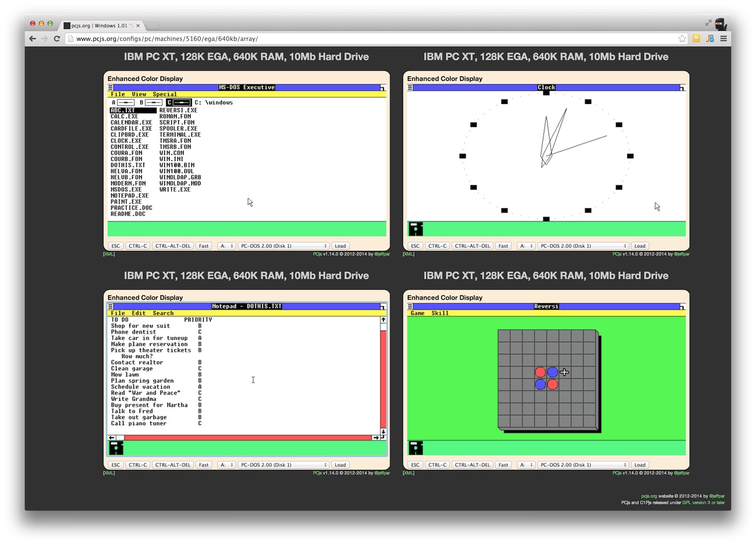
Task: Click the minimized disk icon under Clock
Action: (416, 229)
